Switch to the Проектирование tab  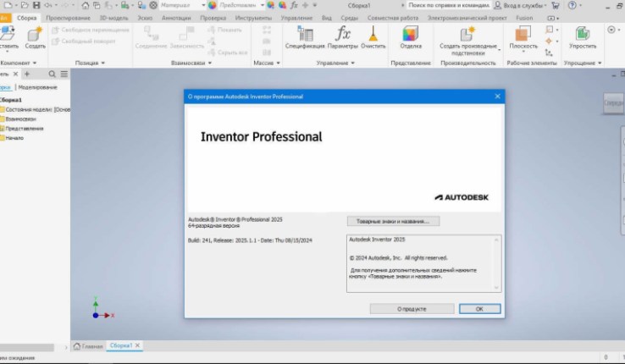pyautogui.click(x=68, y=18)
